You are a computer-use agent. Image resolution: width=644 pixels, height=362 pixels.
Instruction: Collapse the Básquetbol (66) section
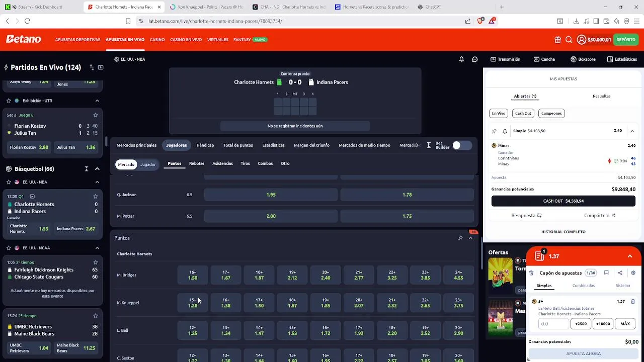click(97, 169)
